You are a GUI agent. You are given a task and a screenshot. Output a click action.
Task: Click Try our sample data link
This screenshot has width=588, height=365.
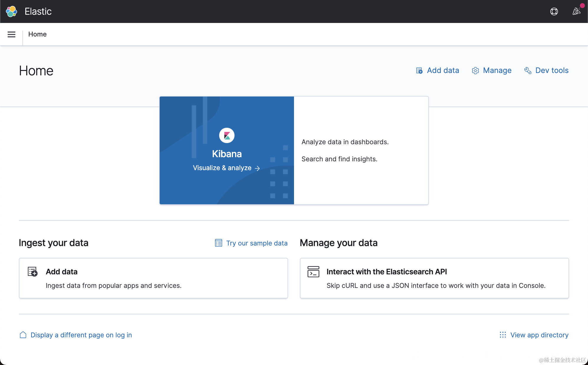(257, 243)
